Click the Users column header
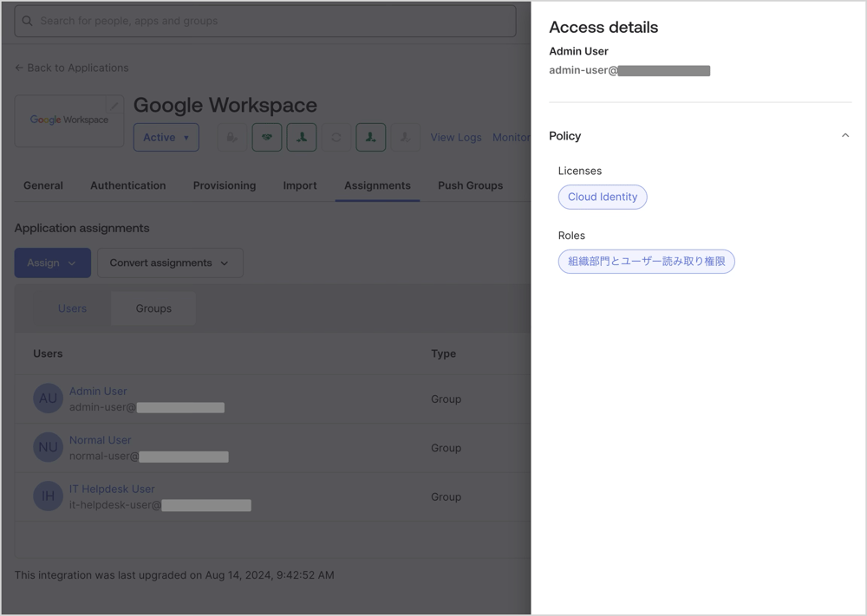The image size is (867, 616). point(48,353)
